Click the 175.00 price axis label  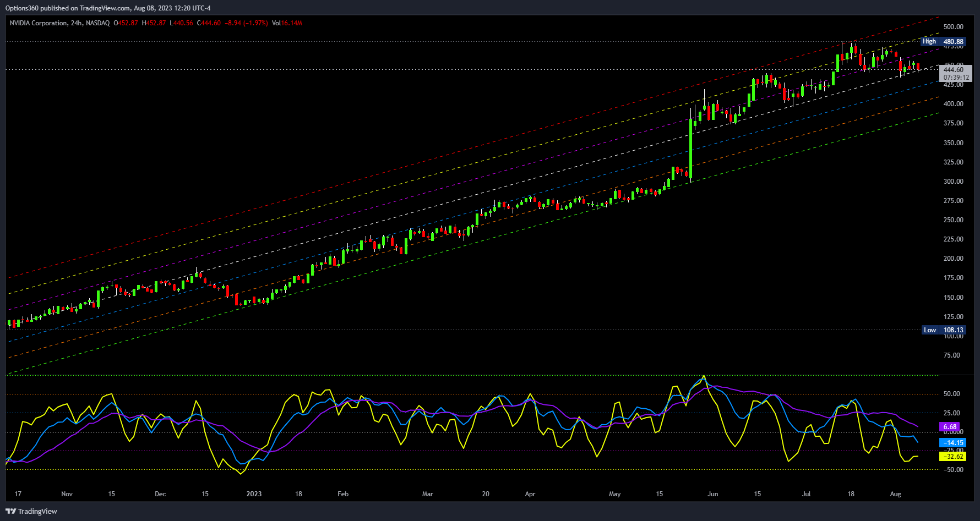954,277
